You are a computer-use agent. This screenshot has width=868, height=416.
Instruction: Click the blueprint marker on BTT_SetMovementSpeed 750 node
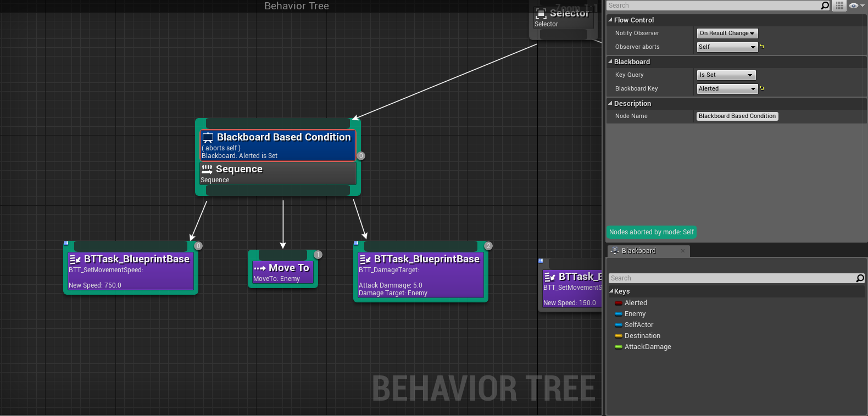pos(66,243)
